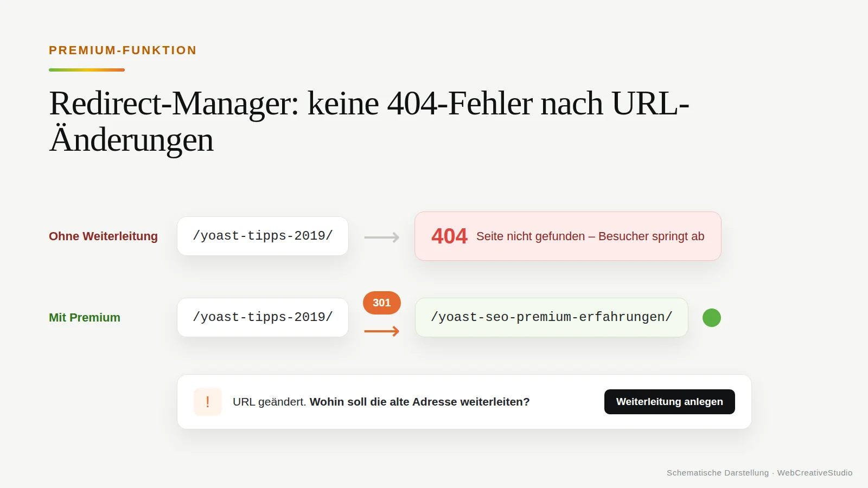
Task: Click the orange exclamation warning icon
Action: pos(208,402)
